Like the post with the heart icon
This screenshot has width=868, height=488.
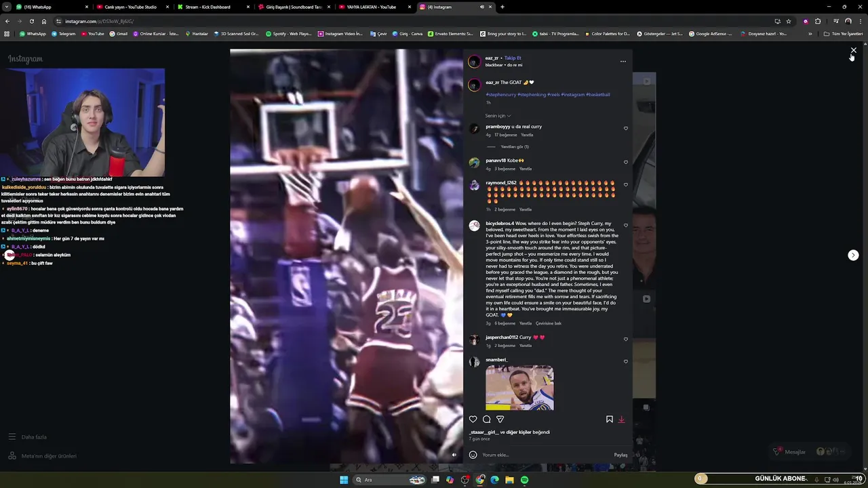tap(473, 419)
